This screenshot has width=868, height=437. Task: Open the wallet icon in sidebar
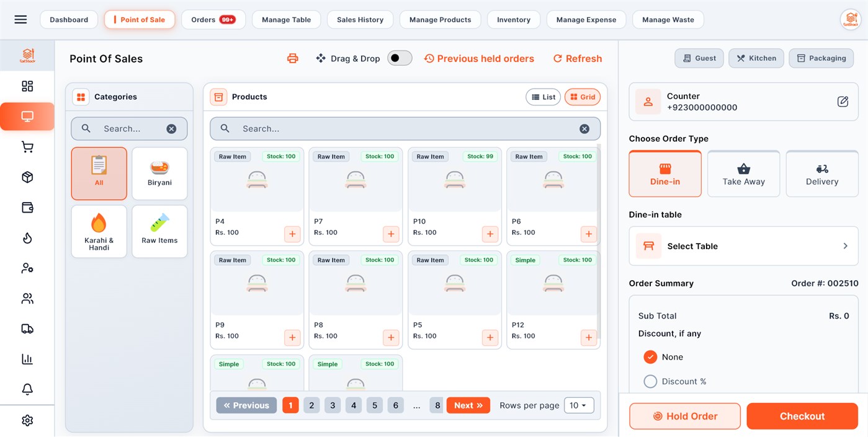(27, 208)
